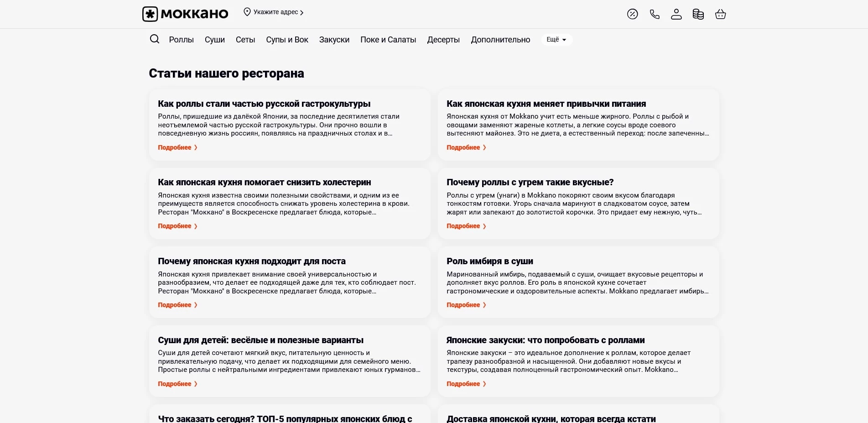Open the Поке и Салаты category
868x423 pixels.
coord(388,40)
